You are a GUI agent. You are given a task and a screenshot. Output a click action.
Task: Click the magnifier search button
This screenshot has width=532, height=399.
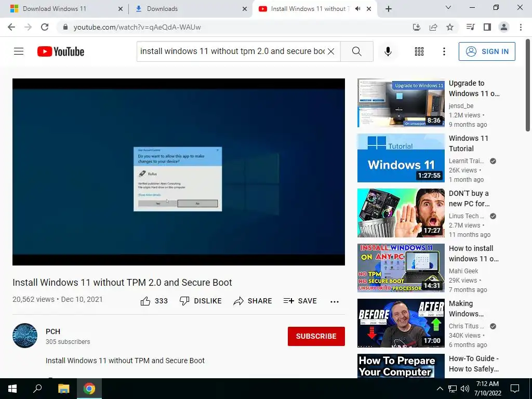pyautogui.click(x=356, y=51)
